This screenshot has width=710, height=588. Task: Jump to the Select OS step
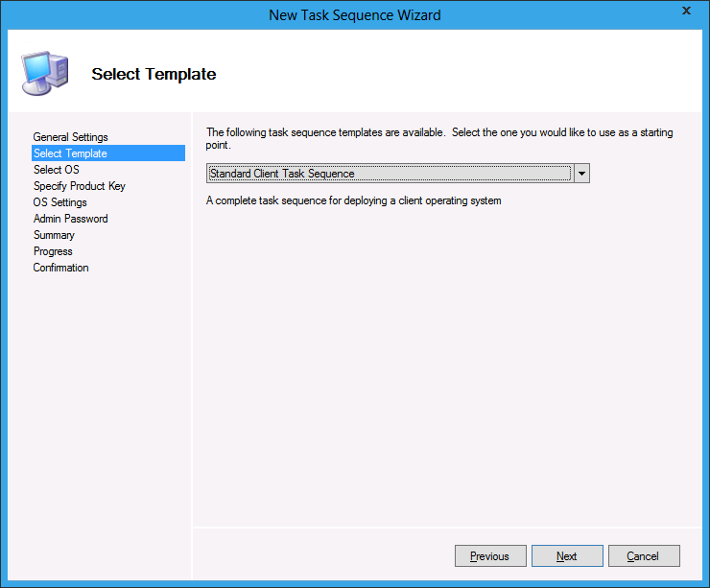pyautogui.click(x=56, y=170)
